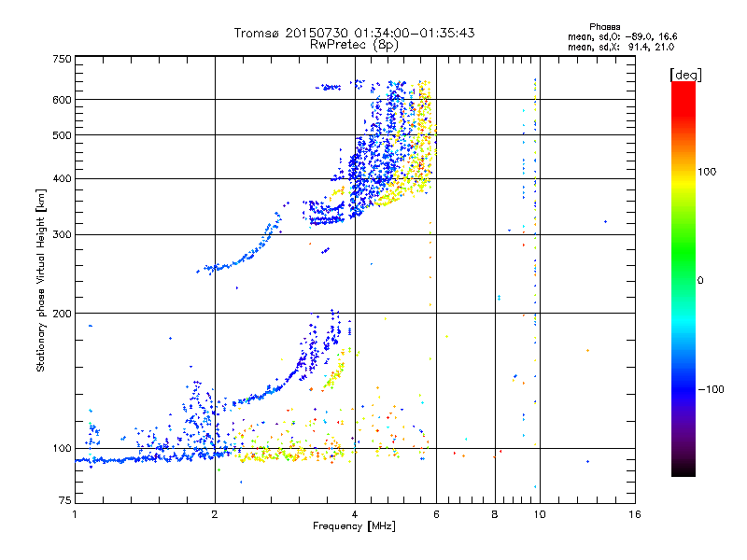This screenshot has height=560, width=747.
Task: Click the isolated blue point near 14 MHz, 320 km
Action: [x=605, y=221]
